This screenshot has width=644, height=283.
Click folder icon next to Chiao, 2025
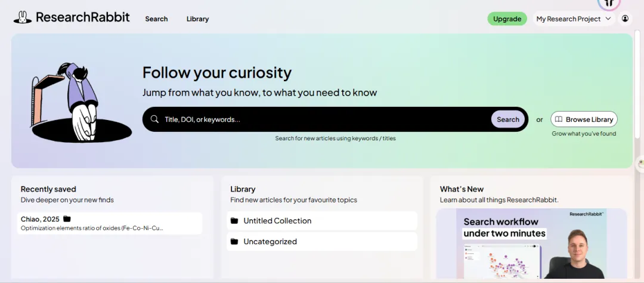67,219
